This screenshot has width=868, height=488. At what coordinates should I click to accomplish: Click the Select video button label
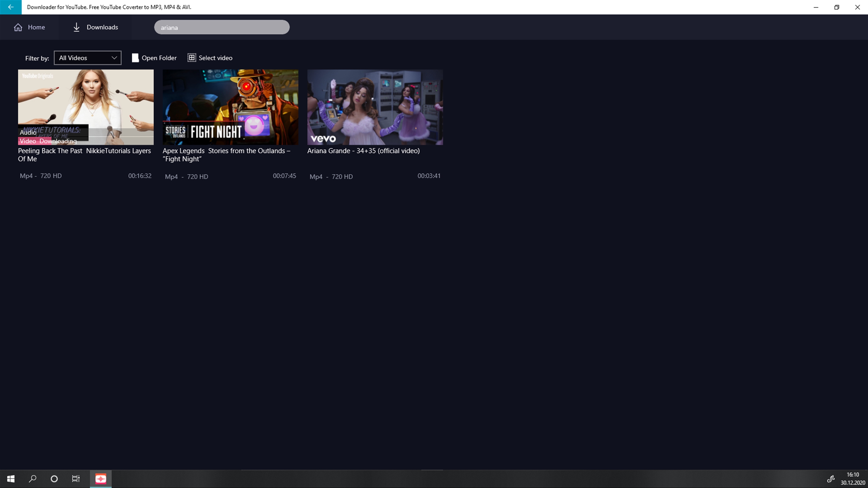point(215,58)
